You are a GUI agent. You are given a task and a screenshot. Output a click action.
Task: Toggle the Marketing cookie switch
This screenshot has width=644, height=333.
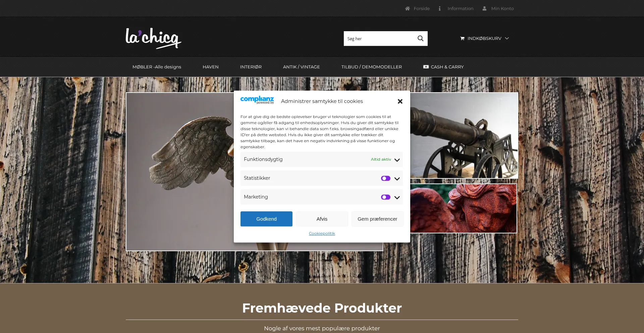click(x=386, y=197)
